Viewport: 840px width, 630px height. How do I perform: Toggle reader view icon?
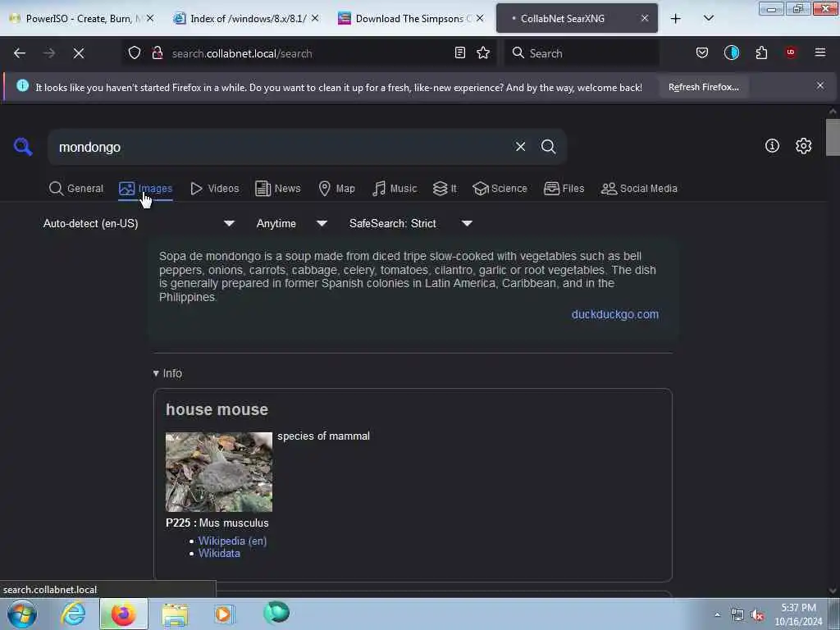tap(459, 52)
